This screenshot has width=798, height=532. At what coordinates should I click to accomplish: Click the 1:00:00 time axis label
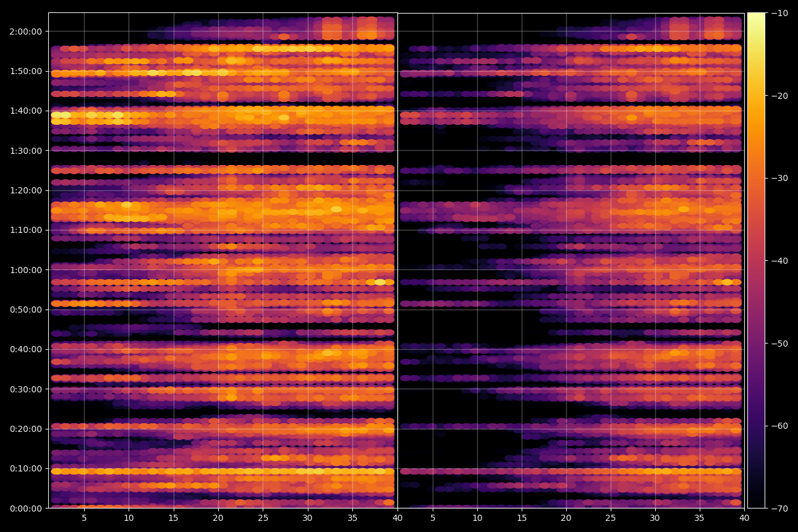click(25, 270)
